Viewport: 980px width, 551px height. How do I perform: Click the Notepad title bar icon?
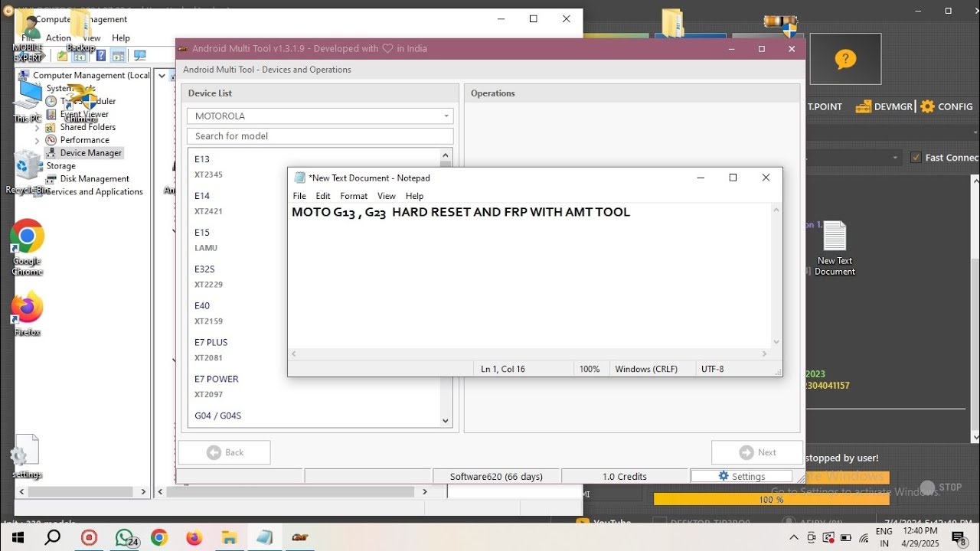299,178
